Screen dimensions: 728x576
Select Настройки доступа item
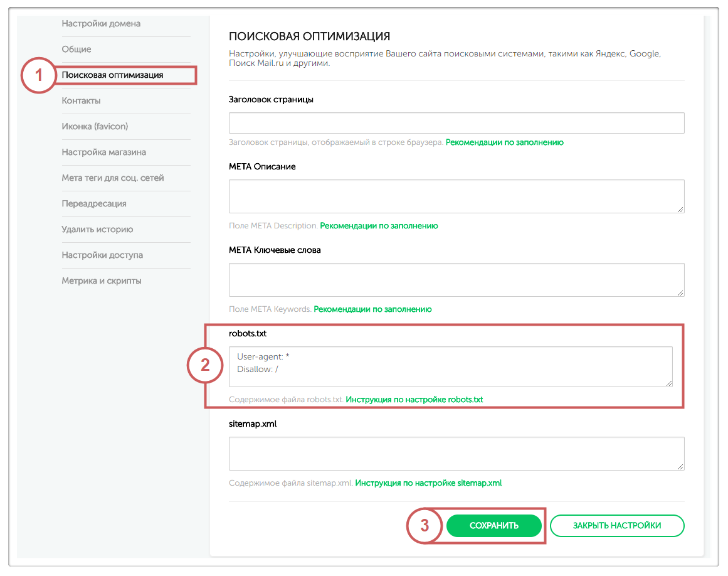pos(102,255)
